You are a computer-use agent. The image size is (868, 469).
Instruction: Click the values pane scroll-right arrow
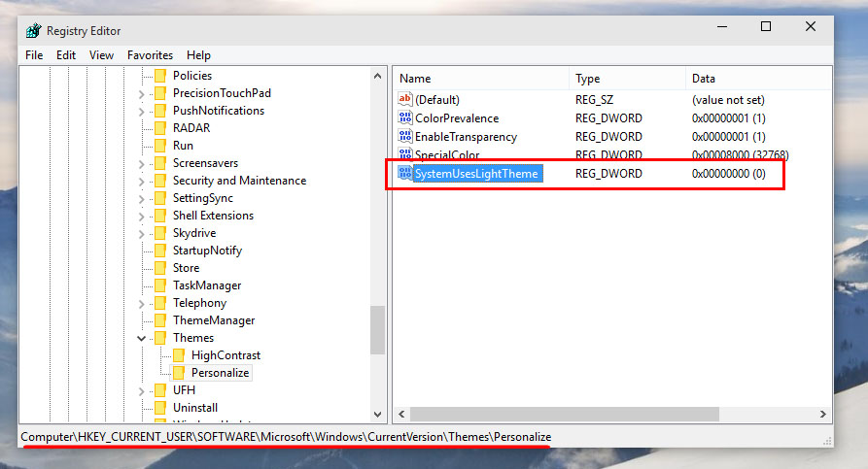823,414
